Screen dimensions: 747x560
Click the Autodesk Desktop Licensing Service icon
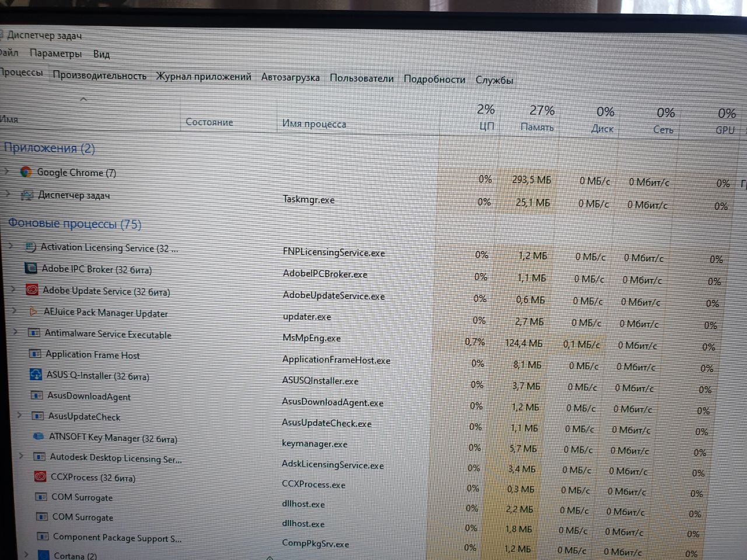click(x=40, y=456)
